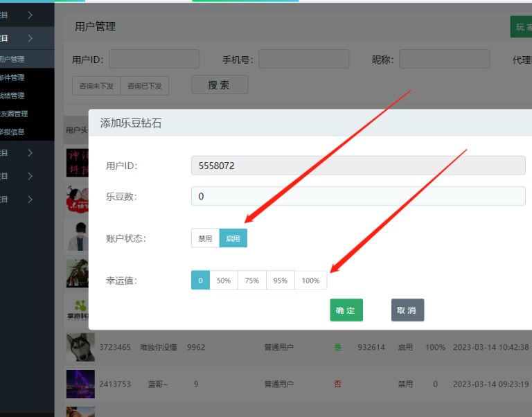Viewport: 532px width, 417px height.
Task: Open 邮件管理 in the sidebar
Action: 12,78
